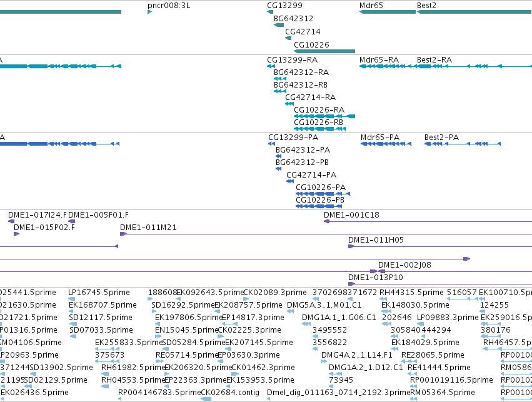The height and width of the screenshot is (402, 532).
Task: Click EST RE41444.5prime
Action: 412,374
